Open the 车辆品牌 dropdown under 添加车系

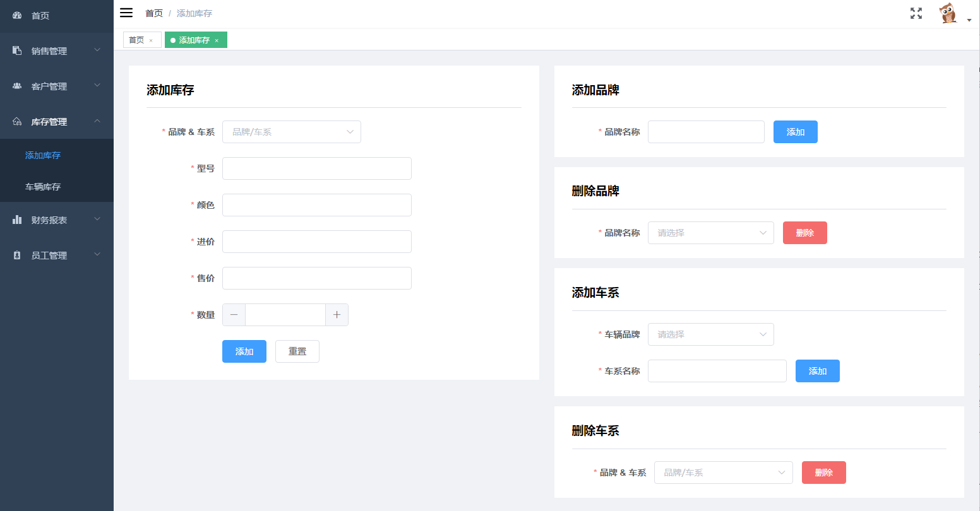pos(710,334)
